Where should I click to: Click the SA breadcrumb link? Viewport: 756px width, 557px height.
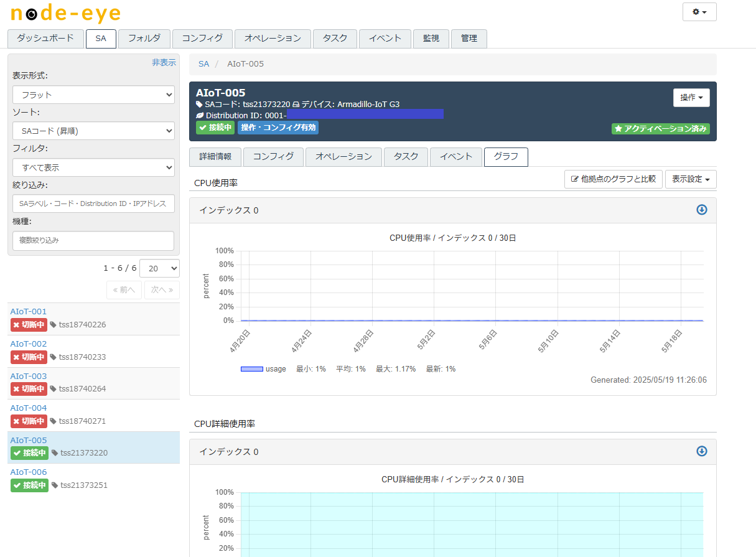click(x=204, y=64)
